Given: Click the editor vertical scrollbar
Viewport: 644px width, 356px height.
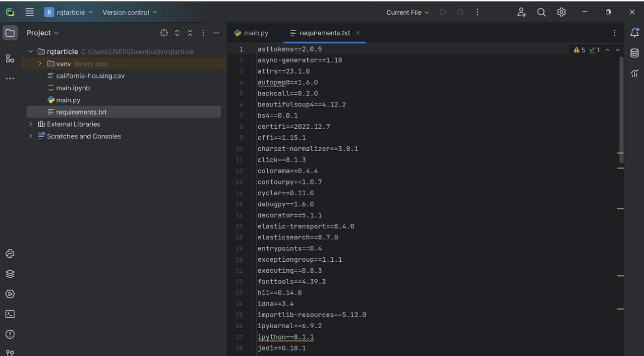Looking at the screenshot, I should (620, 109).
